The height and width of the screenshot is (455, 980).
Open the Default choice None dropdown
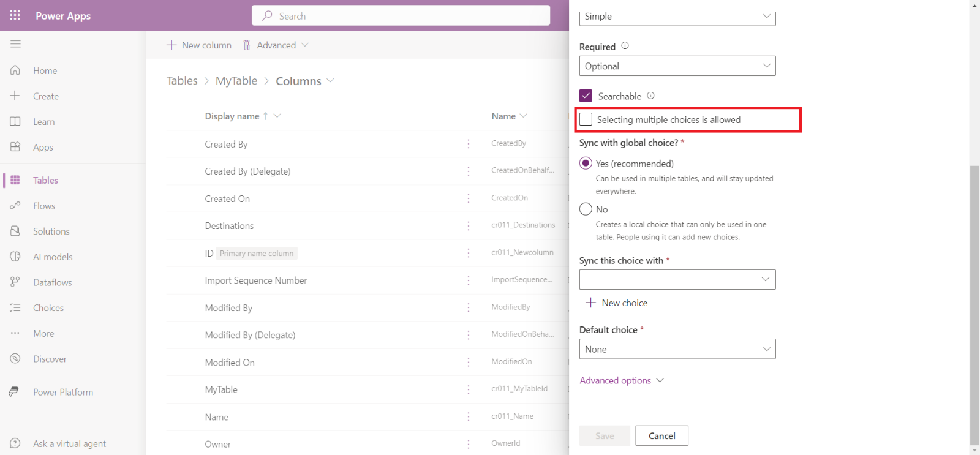click(677, 349)
